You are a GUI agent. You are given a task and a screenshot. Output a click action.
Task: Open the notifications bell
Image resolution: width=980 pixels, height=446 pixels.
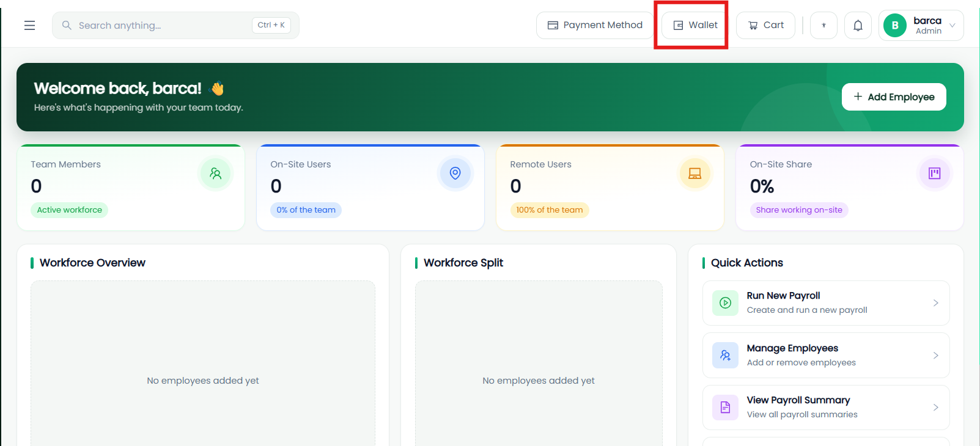[858, 26]
